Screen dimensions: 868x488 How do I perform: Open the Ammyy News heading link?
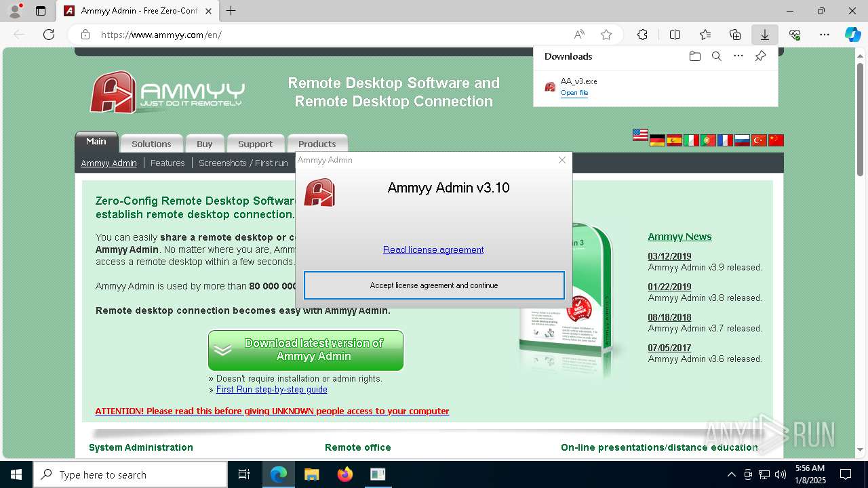coord(679,237)
